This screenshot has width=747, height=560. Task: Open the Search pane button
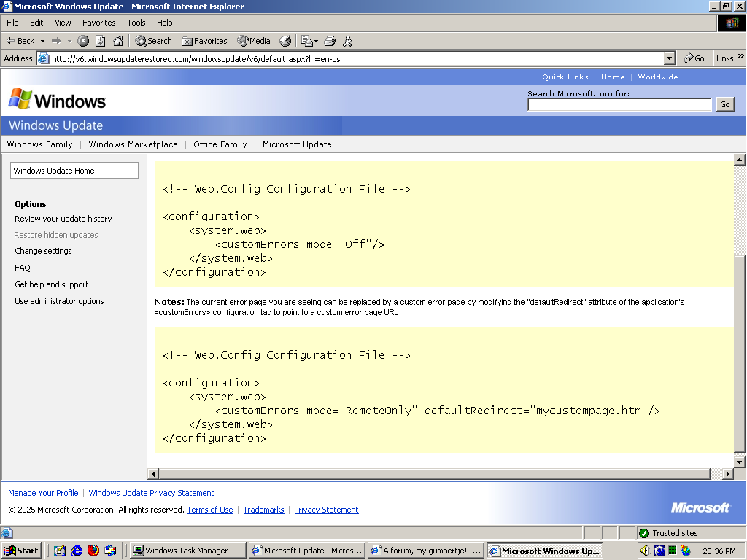[x=153, y=41]
